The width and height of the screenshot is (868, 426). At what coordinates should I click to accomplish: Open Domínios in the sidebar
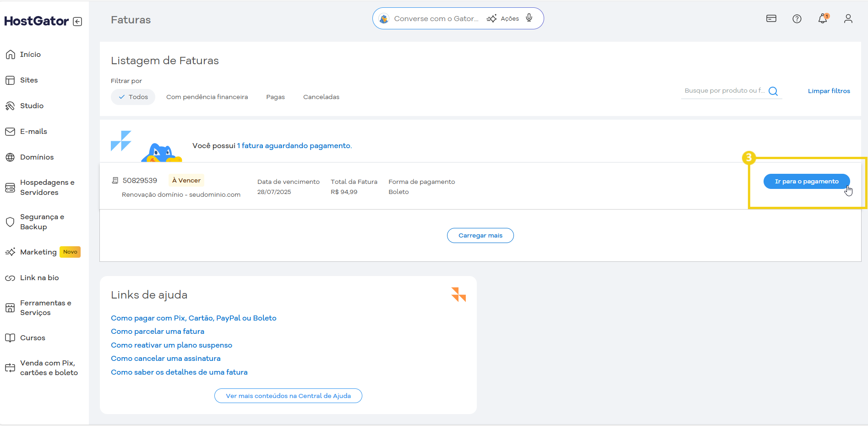coord(37,157)
